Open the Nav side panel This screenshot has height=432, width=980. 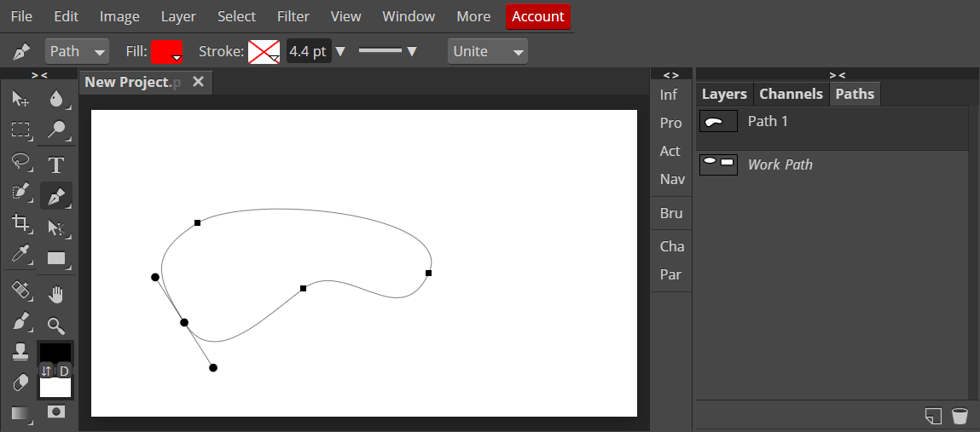click(670, 179)
